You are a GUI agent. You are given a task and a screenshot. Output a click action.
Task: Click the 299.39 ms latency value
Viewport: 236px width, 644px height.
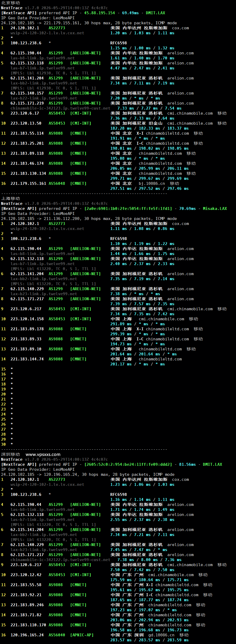click(121, 334)
